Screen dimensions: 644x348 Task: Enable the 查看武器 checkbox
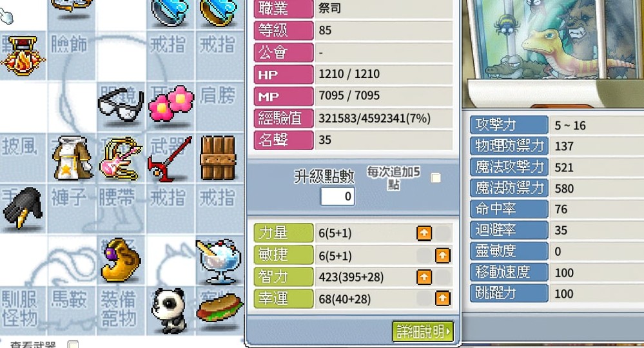tap(73, 345)
